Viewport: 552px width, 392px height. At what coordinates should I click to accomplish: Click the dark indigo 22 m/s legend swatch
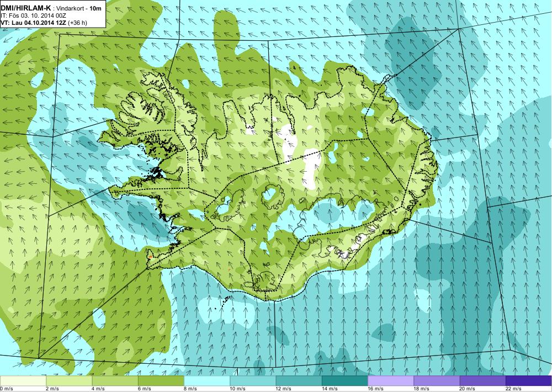pos(528,381)
